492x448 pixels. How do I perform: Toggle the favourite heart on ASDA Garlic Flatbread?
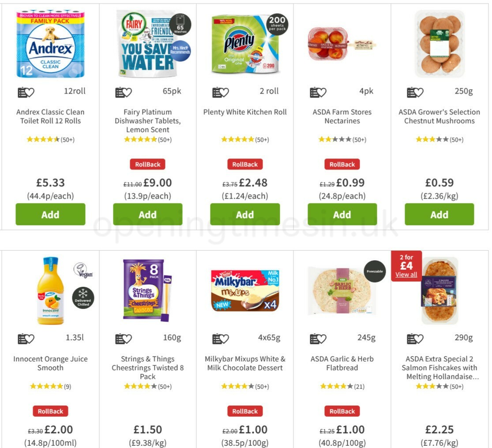[x=322, y=339]
